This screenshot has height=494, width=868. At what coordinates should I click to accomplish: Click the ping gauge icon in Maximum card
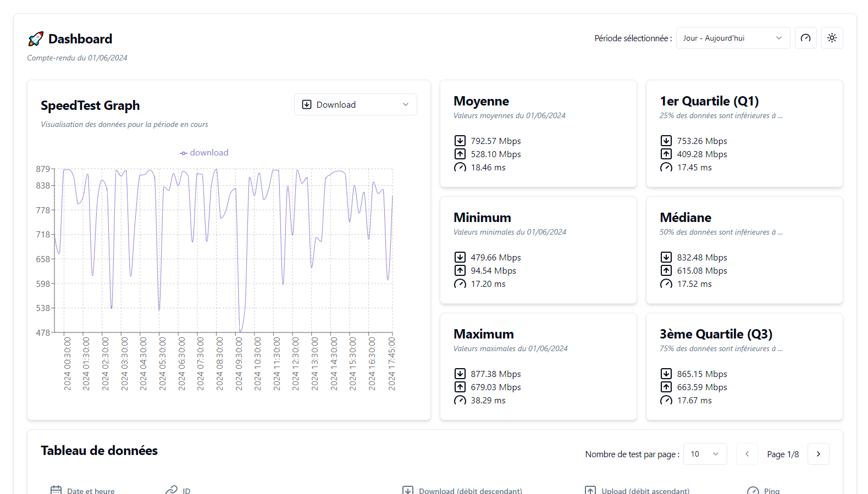point(460,400)
